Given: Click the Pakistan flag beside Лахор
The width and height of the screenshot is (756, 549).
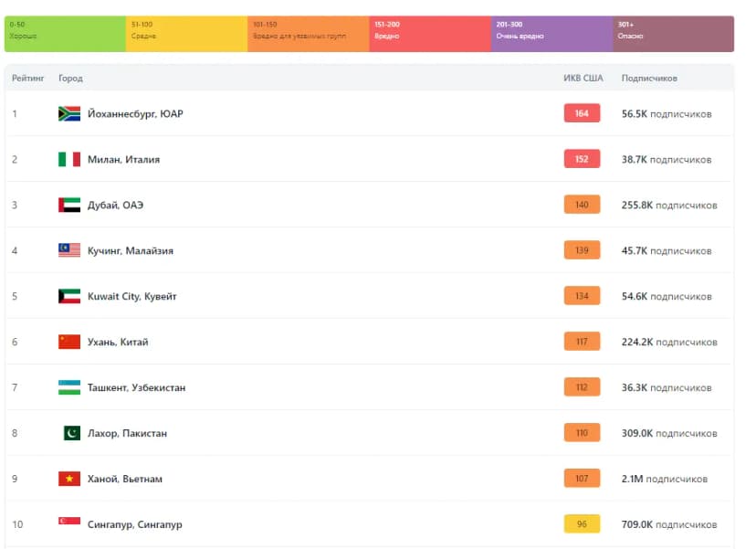Looking at the screenshot, I should tap(72, 433).
